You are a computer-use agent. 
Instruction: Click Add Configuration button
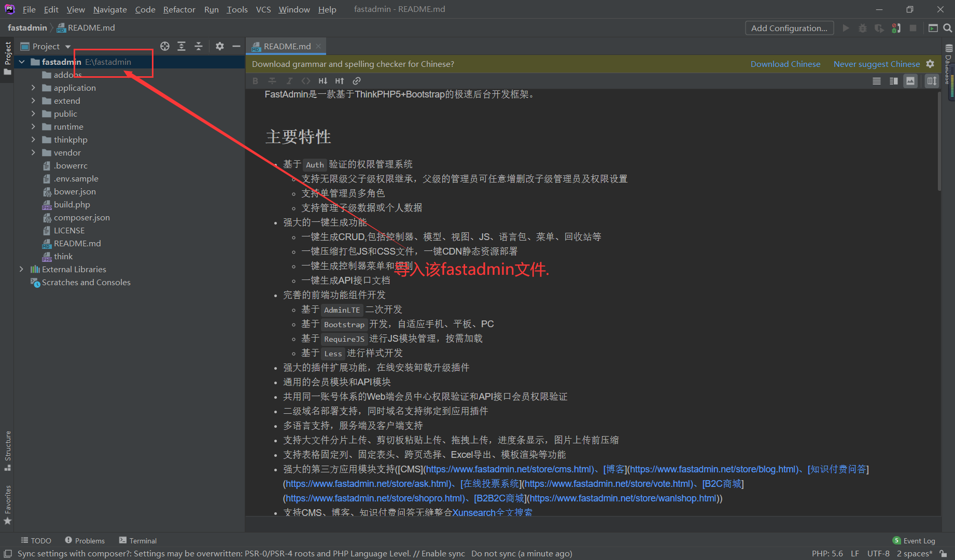789,28
